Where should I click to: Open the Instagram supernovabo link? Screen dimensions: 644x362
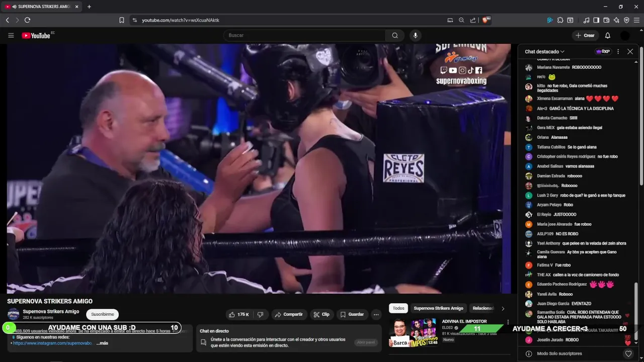point(52,343)
